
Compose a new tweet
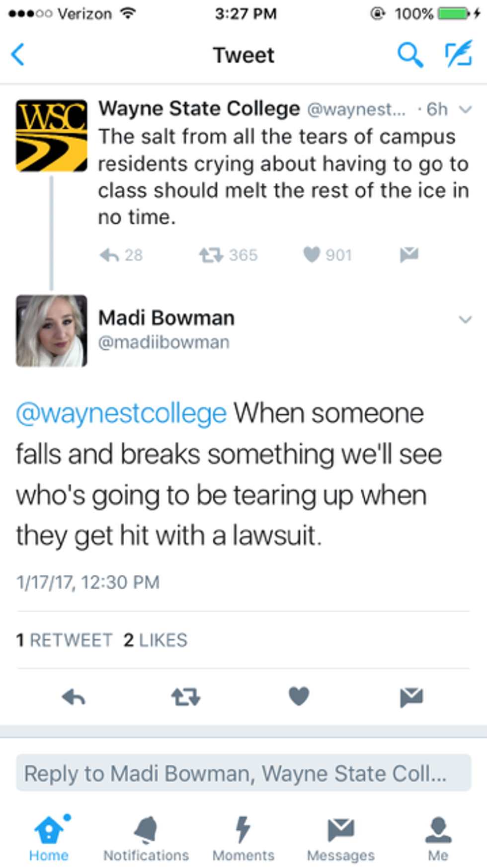click(x=458, y=55)
